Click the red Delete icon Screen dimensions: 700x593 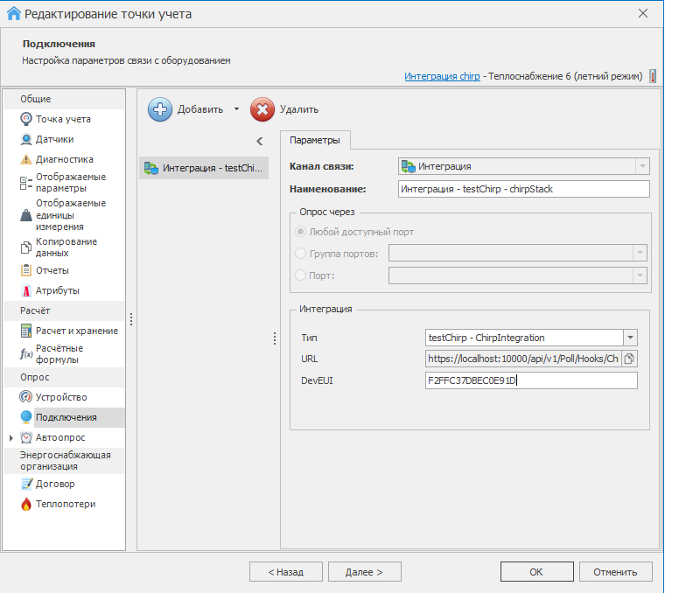262,109
